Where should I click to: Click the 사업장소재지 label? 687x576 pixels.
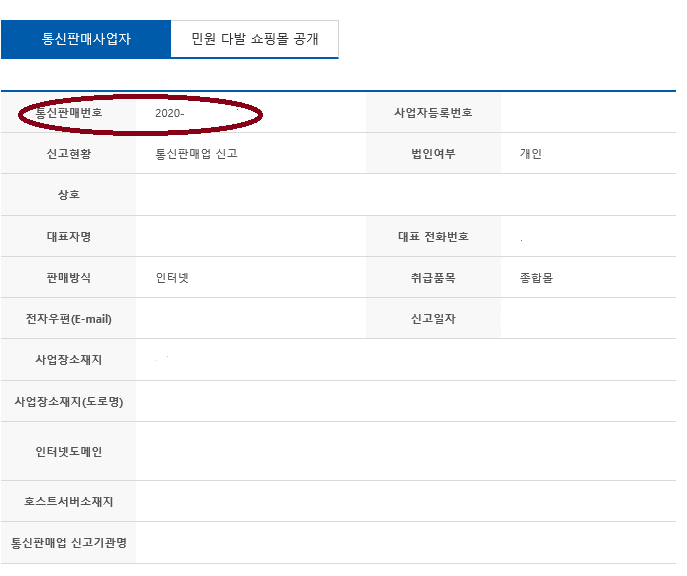(69, 360)
